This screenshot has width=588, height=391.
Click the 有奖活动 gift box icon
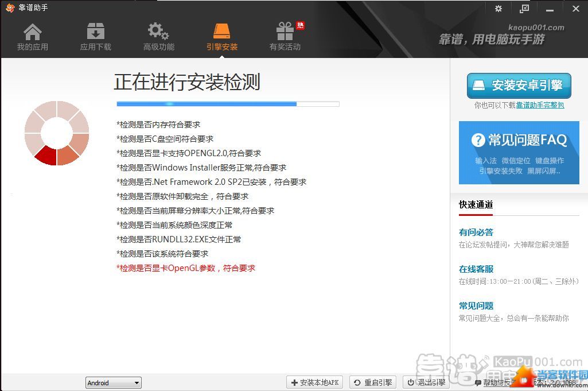point(285,32)
